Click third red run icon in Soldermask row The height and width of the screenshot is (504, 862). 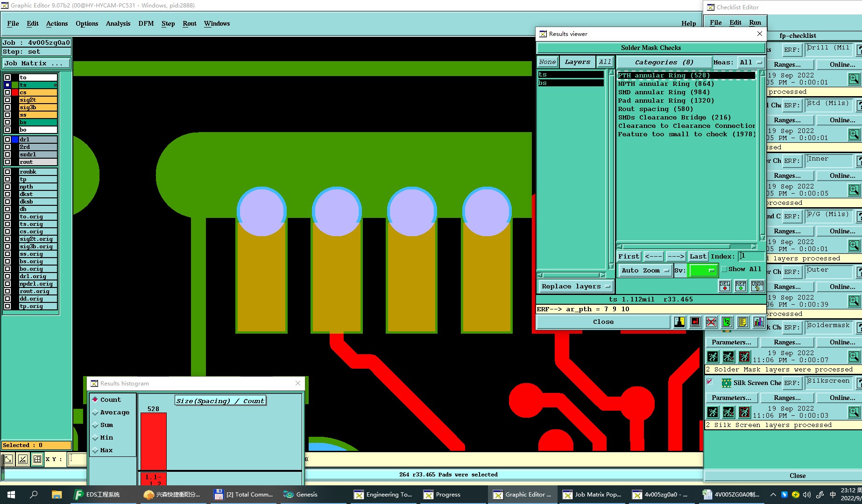coord(744,357)
